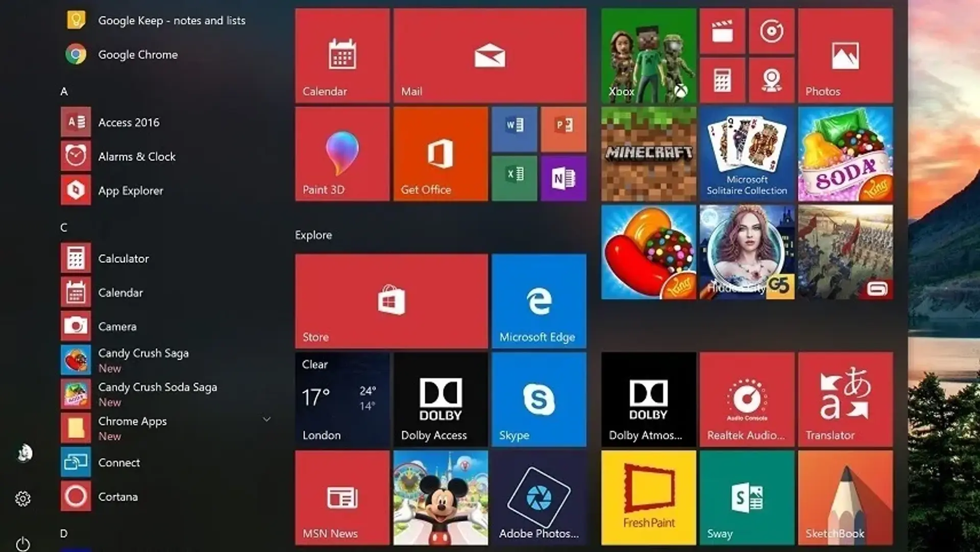The width and height of the screenshot is (980, 552).
Task: Launch the Paint 3D tile
Action: pos(342,154)
